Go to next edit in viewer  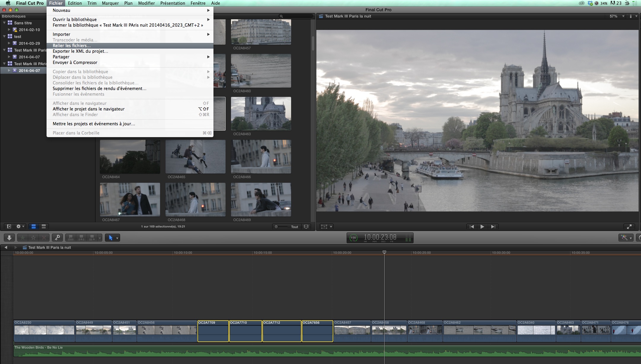coord(493,227)
